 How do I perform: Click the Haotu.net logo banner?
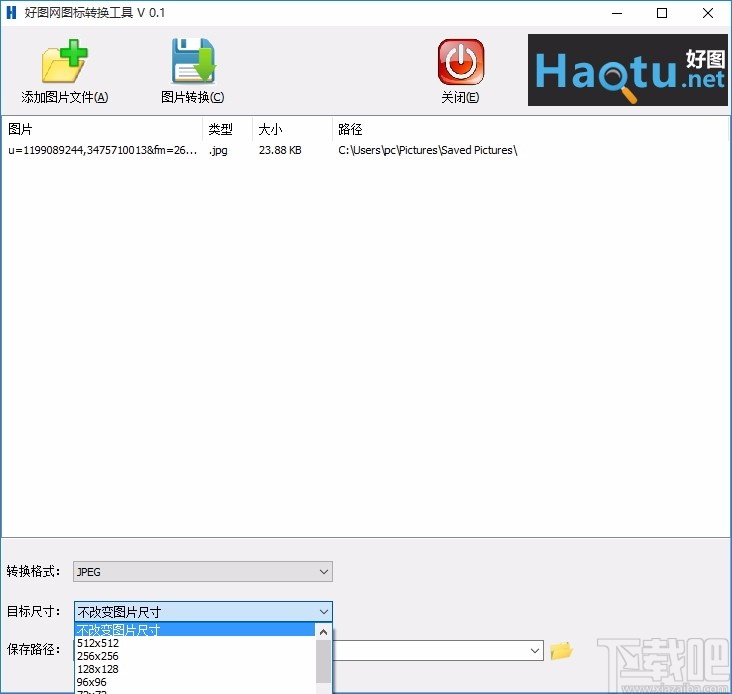628,70
